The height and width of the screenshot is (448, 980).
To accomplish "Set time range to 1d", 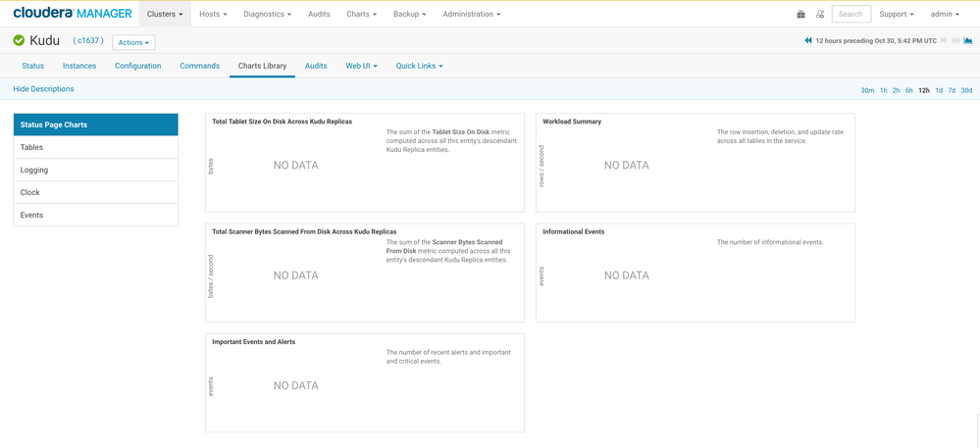I will (939, 90).
